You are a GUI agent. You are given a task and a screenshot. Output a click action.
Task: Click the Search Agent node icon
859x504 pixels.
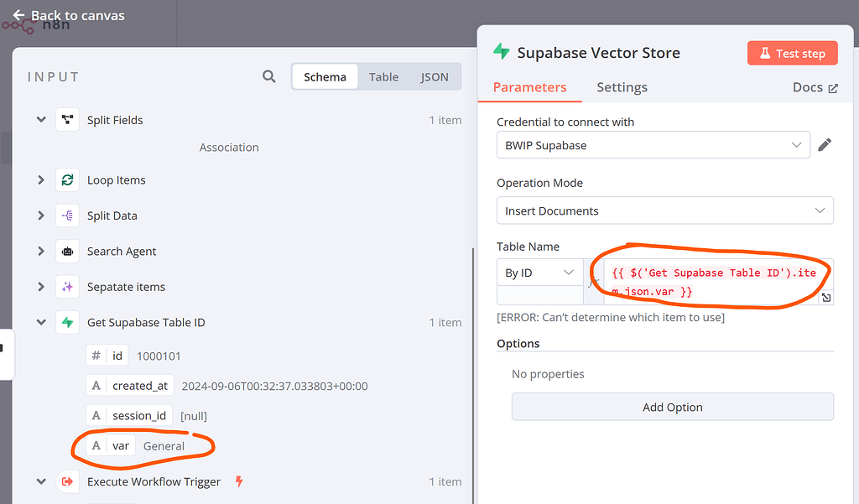click(67, 251)
